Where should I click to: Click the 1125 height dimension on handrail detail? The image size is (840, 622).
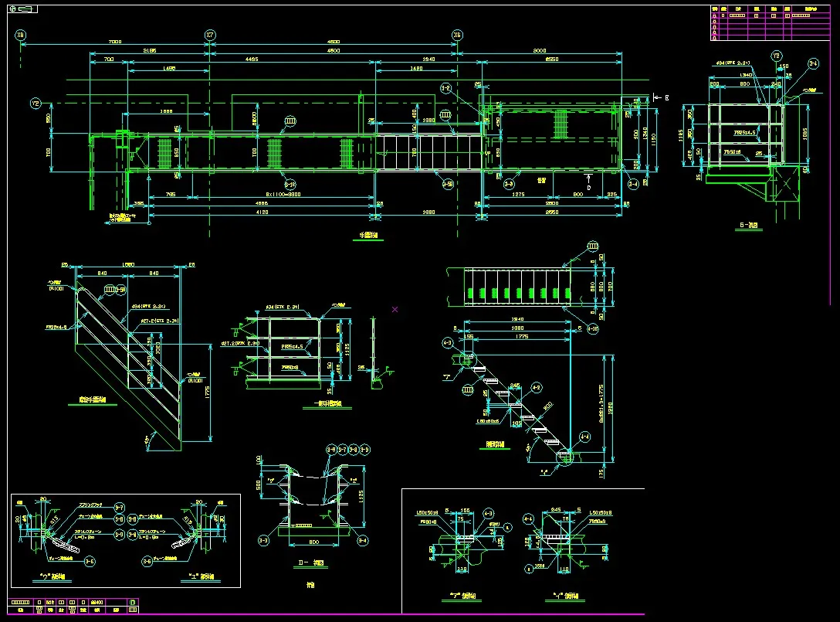(x=348, y=348)
